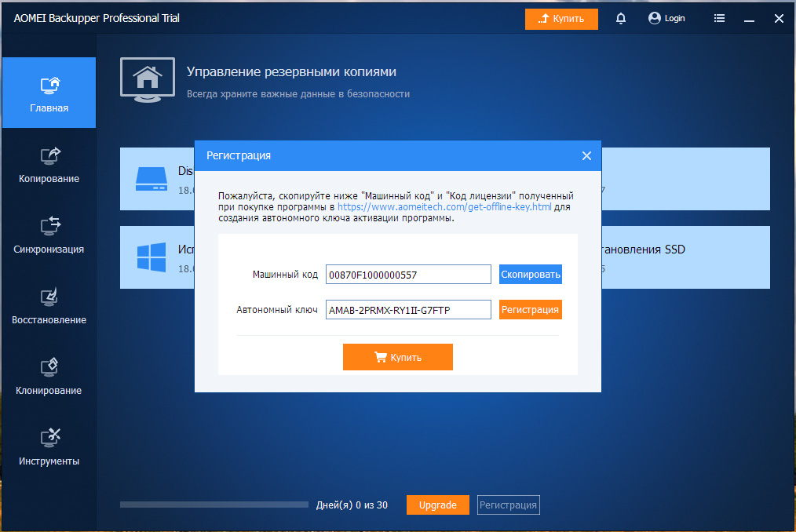796x532 pixels.
Task: Open the Копирование backup section
Action: [49, 165]
